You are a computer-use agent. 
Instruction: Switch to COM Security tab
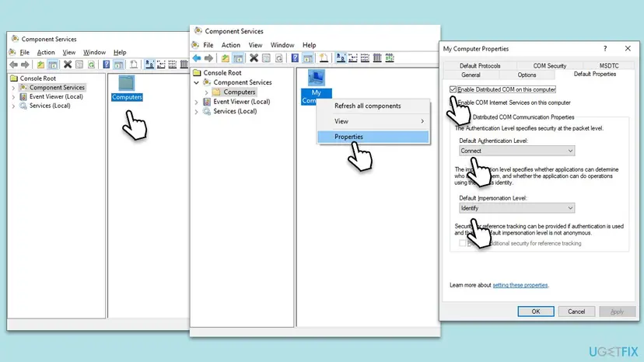(x=550, y=66)
